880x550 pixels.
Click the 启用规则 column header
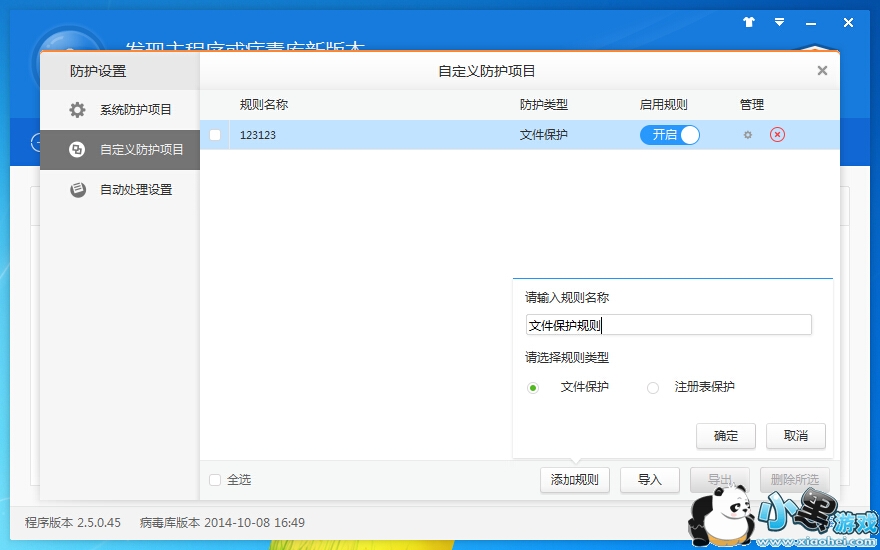(663, 105)
